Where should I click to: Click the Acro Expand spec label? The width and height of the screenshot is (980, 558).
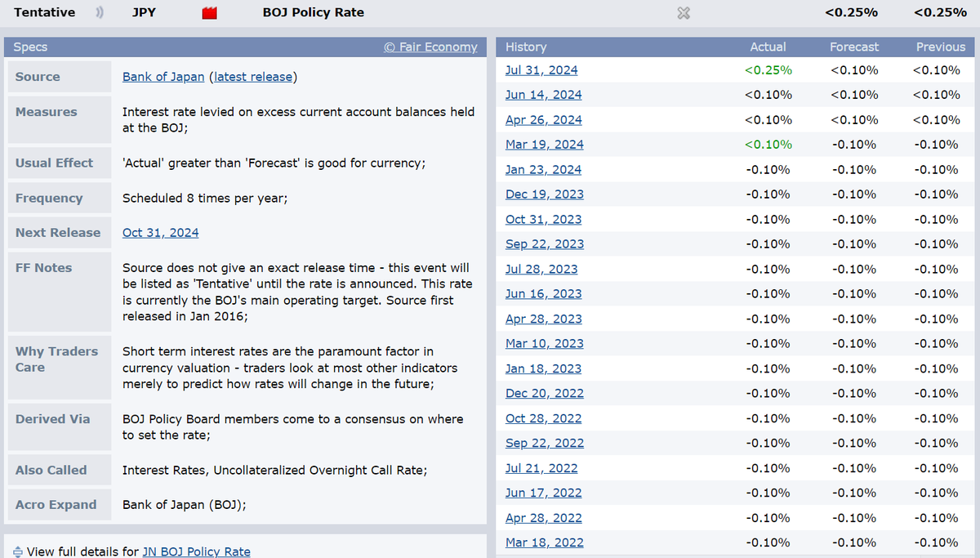tap(56, 505)
